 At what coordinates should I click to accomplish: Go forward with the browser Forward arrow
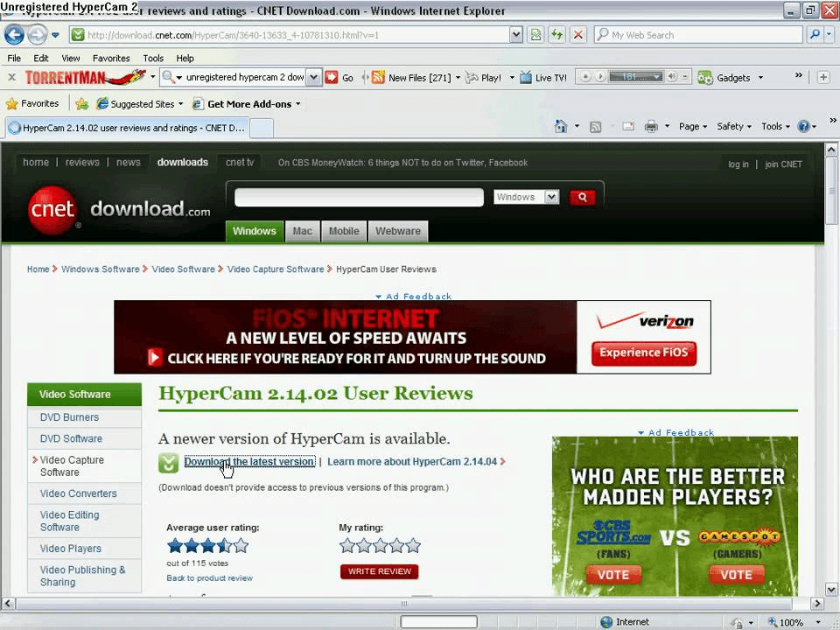pos(37,35)
